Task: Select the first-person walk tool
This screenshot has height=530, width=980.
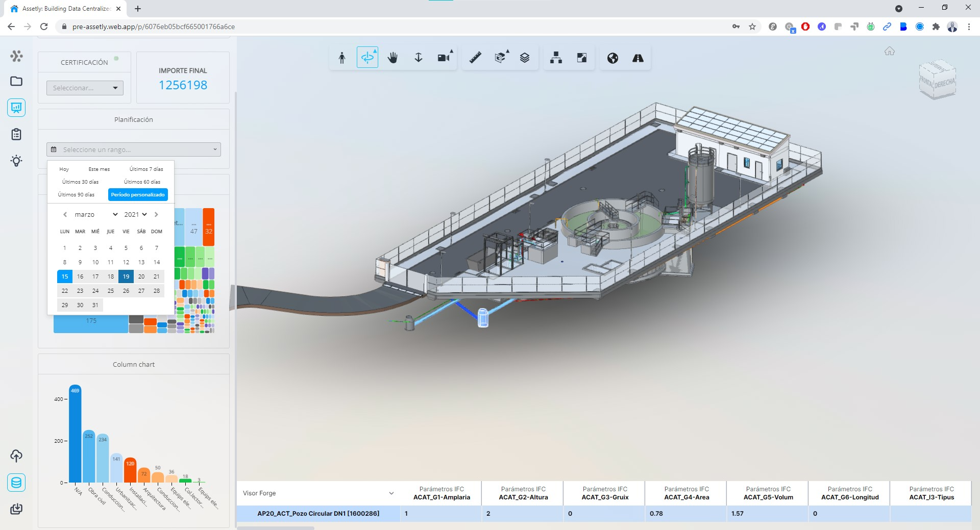Action: click(x=342, y=58)
